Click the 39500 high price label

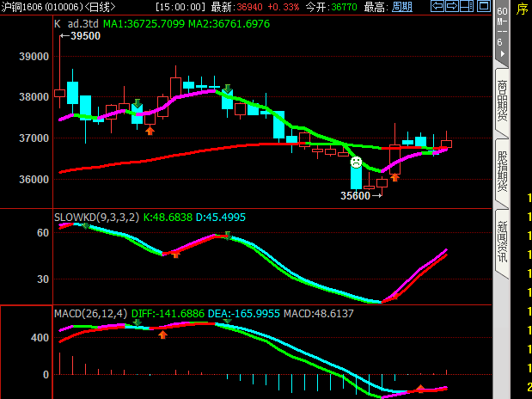pos(85,36)
